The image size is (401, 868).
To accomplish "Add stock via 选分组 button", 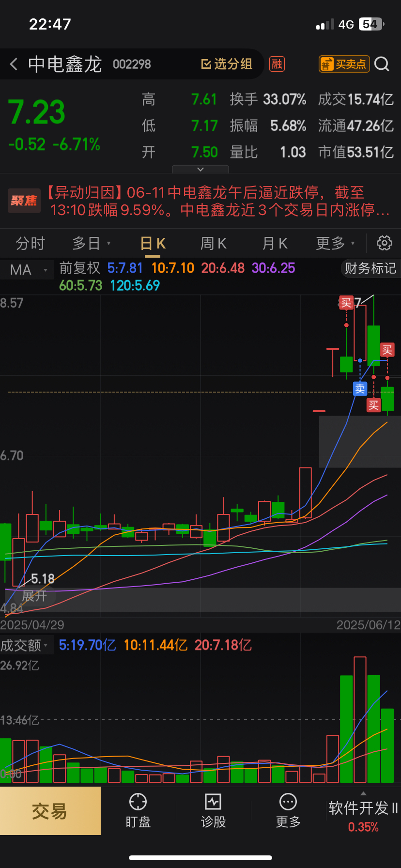I will click(227, 64).
